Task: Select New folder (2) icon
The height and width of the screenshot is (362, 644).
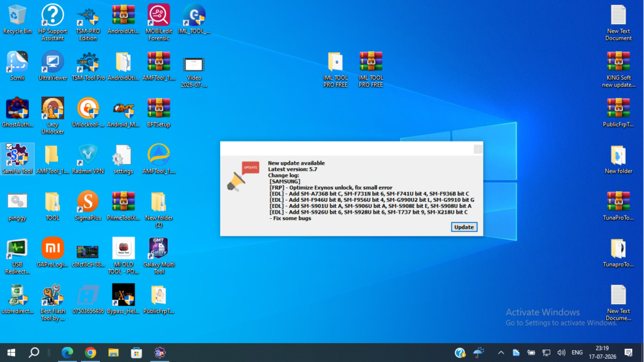Action: pyautogui.click(x=158, y=209)
